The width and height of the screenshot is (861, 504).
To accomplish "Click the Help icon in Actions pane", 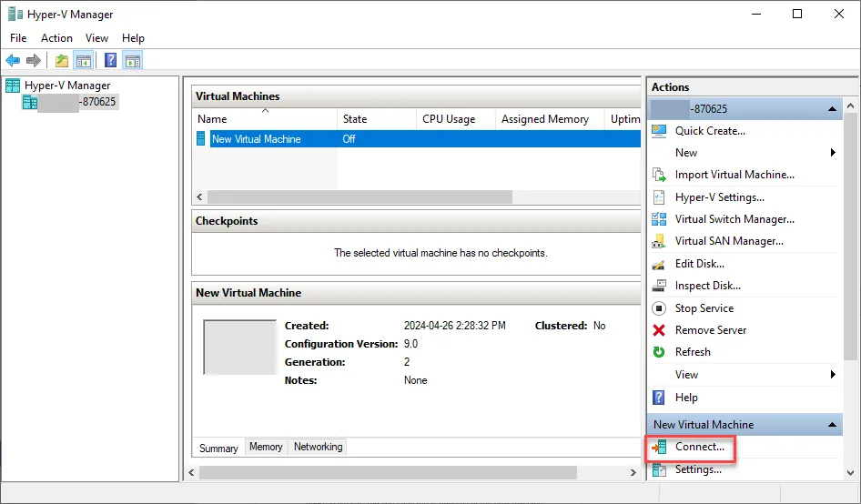I will click(659, 398).
